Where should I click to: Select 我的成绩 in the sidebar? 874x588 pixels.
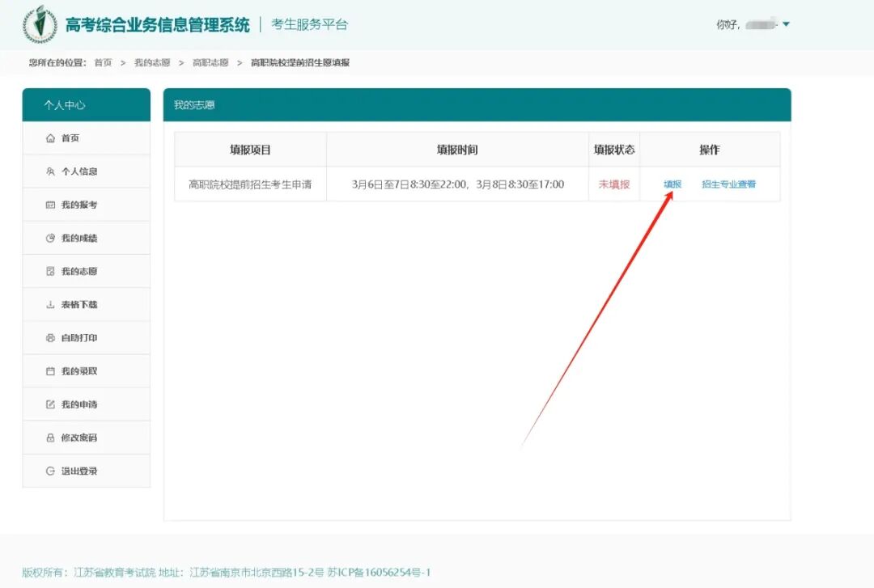[x=87, y=238]
